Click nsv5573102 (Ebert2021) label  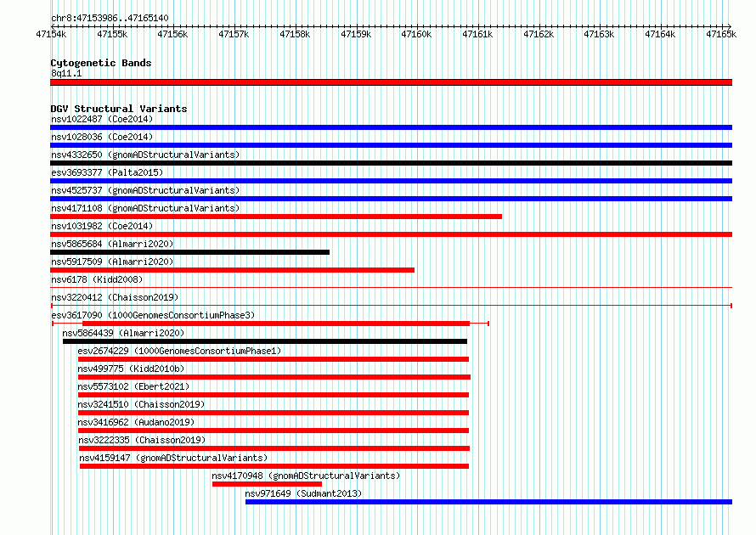click(x=133, y=386)
